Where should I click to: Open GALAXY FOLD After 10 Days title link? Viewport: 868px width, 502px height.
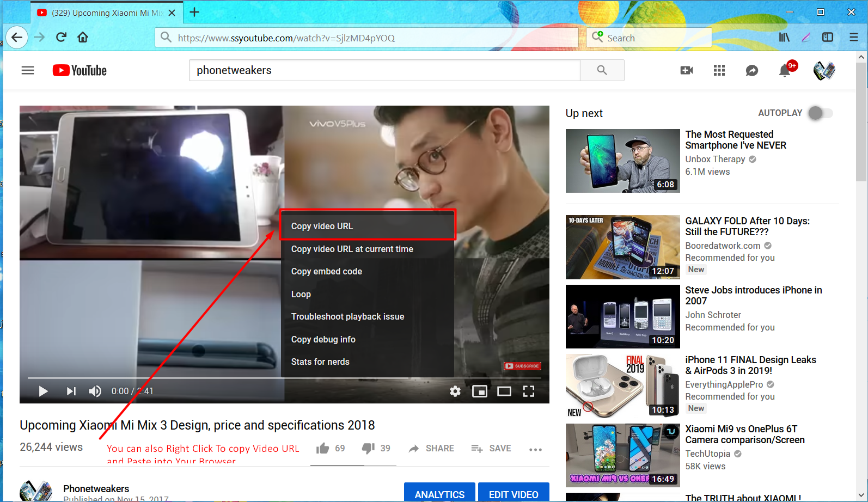747,226
